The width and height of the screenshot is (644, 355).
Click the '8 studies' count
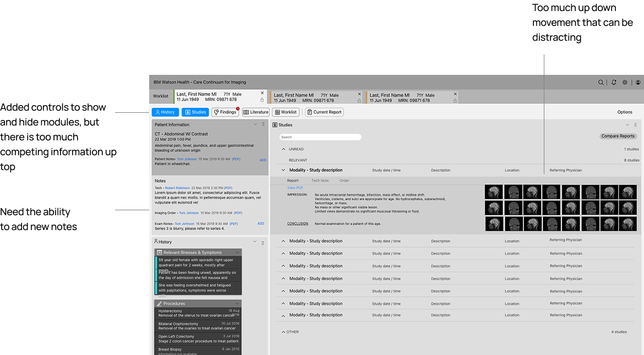(631, 160)
